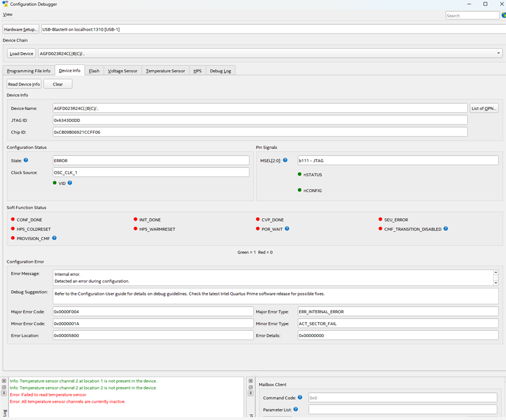Screen dimensions: 506x420
Task: Click into the Command Code input field
Action: (402, 398)
